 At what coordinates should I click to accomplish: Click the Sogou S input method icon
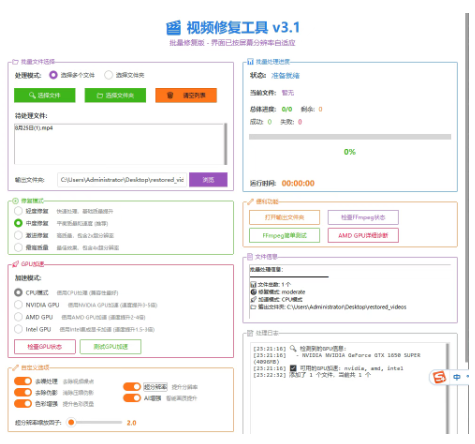coord(439,377)
